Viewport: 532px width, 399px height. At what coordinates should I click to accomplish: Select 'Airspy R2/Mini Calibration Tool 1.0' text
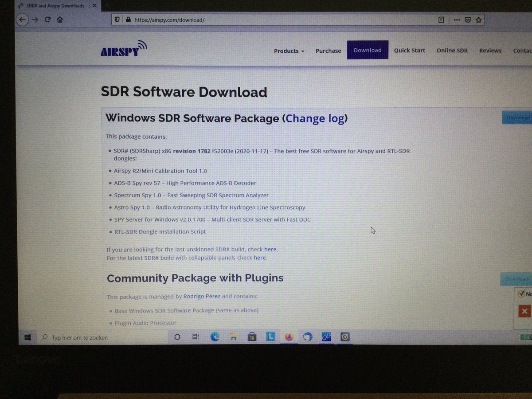[x=160, y=171]
